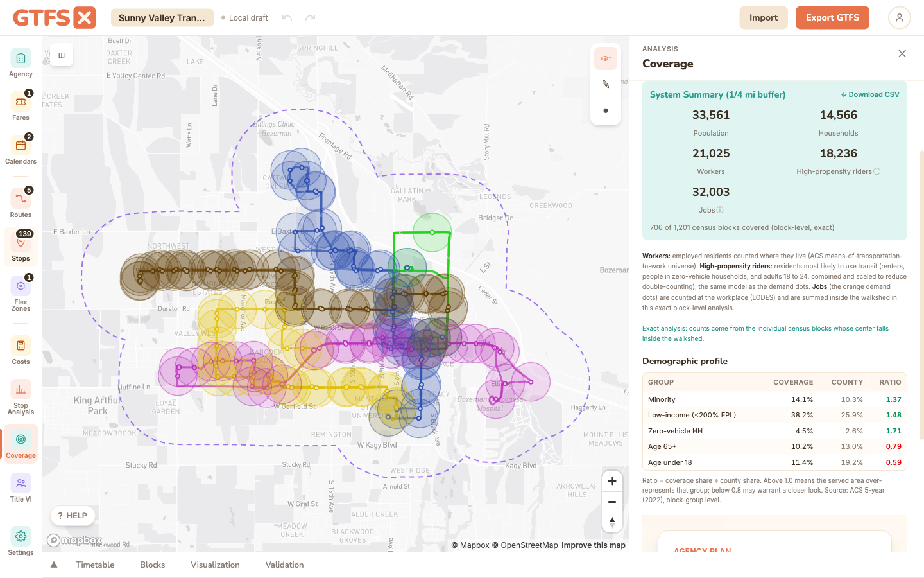This screenshot has height=578, width=924.
Task: Click the Demographic profile heading
Action: (x=685, y=361)
